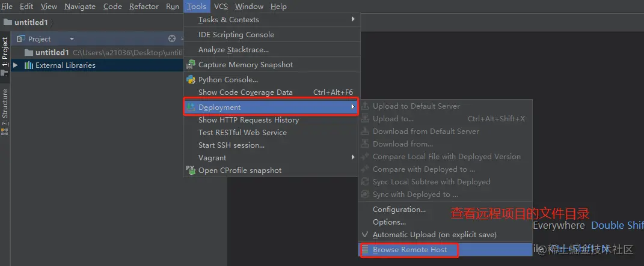Choose Show Code Coverage Data
Image resolution: width=644 pixels, height=266 pixels.
pyautogui.click(x=272, y=92)
